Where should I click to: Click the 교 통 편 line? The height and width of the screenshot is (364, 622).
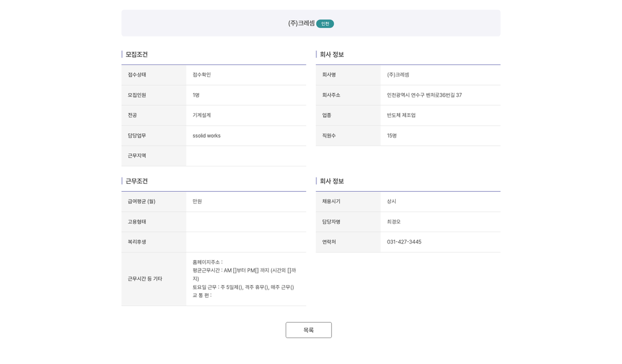click(x=202, y=295)
